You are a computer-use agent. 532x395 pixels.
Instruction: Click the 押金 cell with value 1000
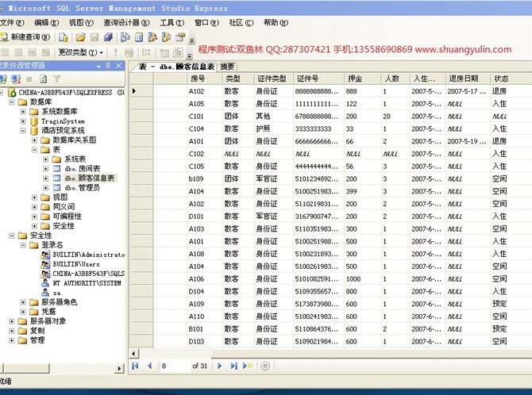tap(362, 278)
